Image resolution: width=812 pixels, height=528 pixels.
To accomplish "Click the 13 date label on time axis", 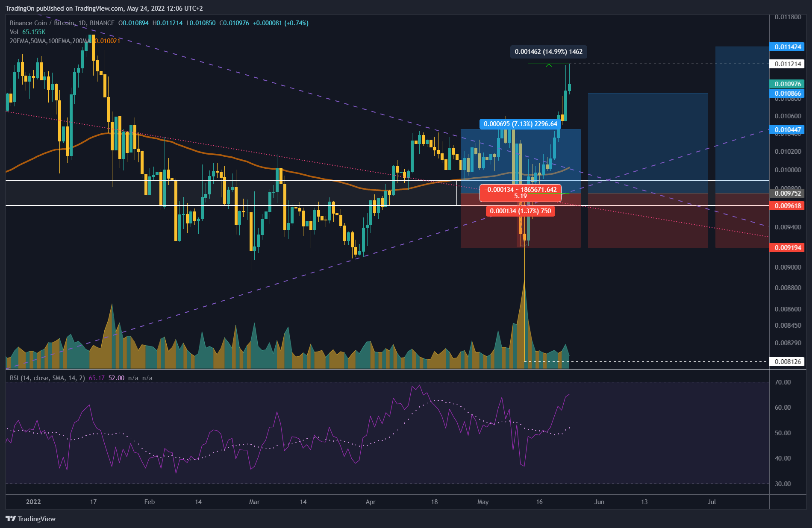I will 644,502.
